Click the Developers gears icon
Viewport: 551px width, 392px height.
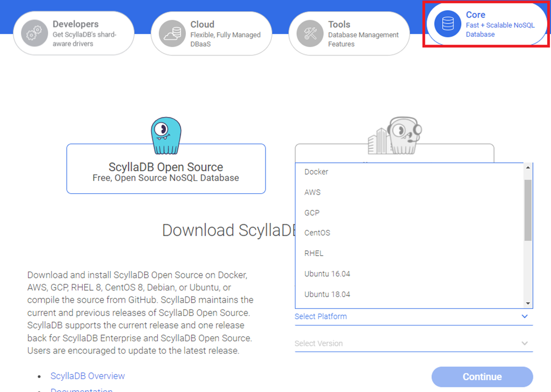(34, 33)
